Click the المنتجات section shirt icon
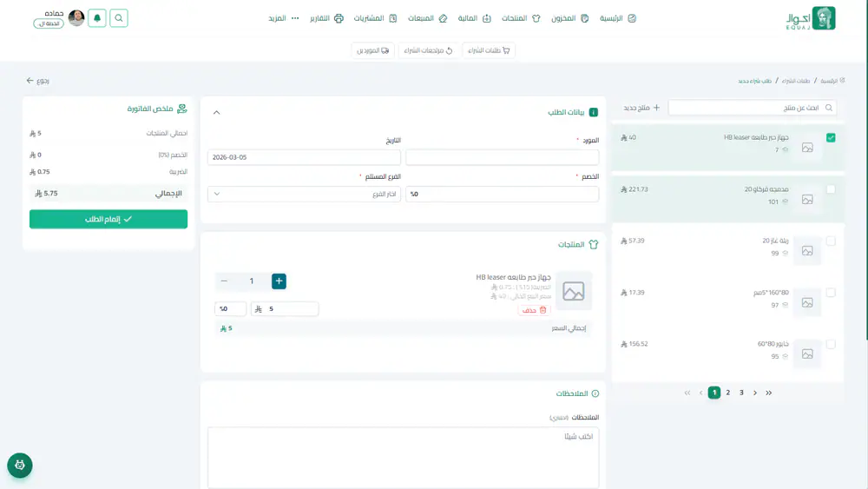This screenshot has width=868, height=489. (594, 244)
